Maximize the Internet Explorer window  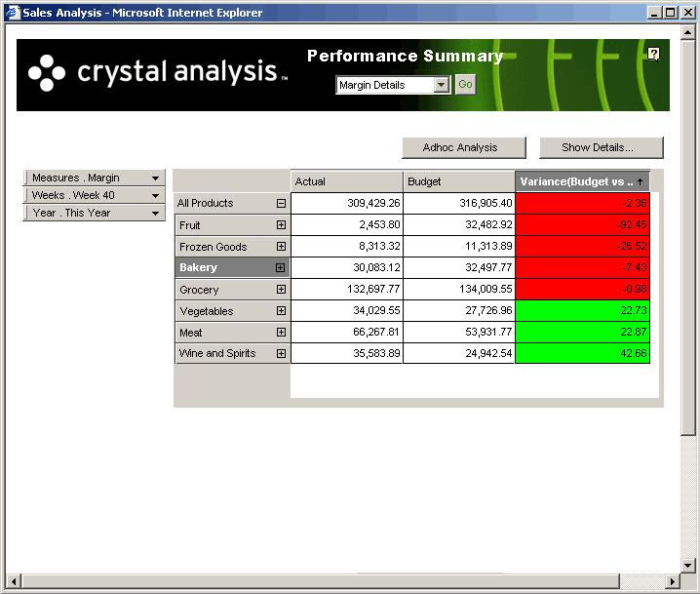coord(670,13)
